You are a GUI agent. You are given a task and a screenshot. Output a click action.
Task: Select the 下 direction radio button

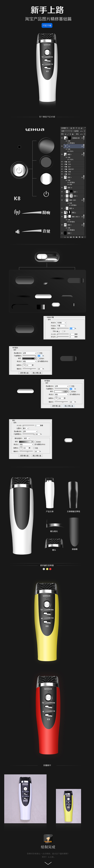[63, 332]
